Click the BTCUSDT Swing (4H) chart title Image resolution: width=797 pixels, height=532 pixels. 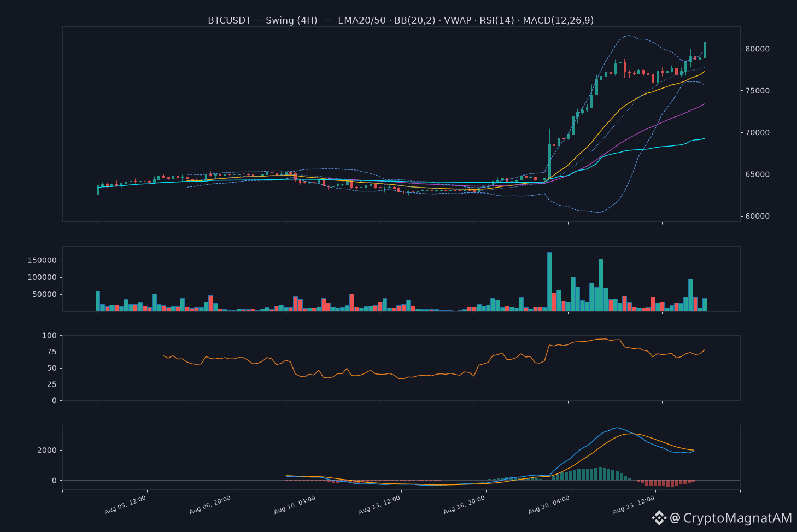coord(401,20)
